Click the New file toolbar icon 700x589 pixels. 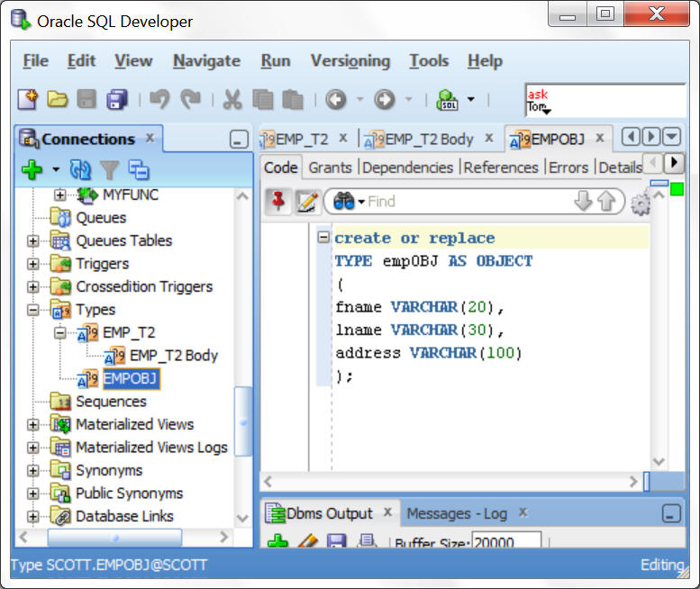coord(28,99)
